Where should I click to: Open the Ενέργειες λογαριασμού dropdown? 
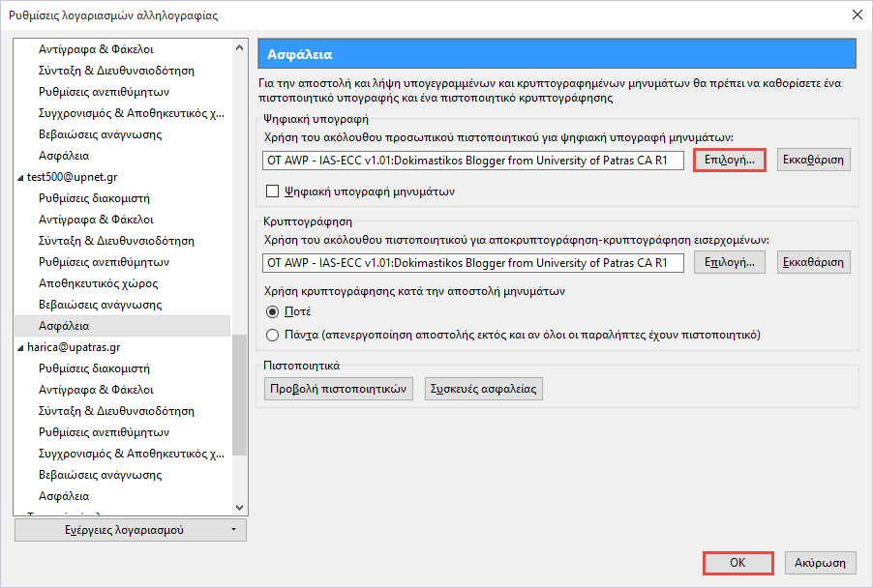131,530
